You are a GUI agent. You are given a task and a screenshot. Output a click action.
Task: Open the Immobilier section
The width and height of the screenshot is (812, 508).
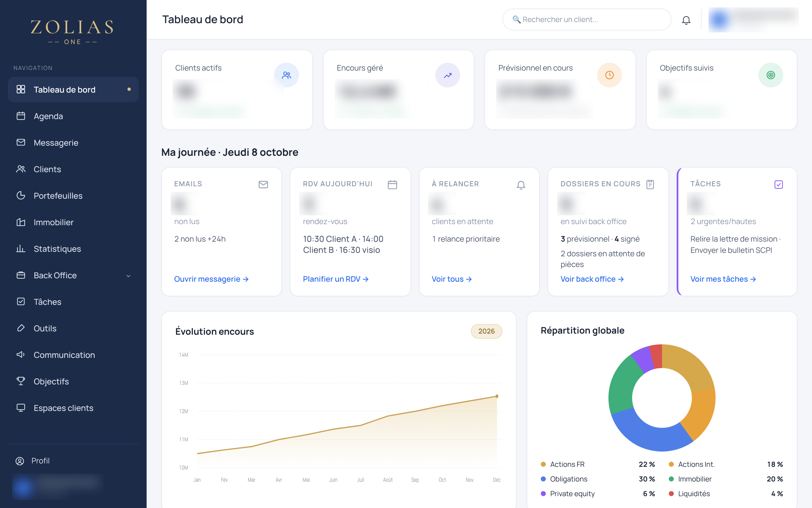tap(73, 222)
